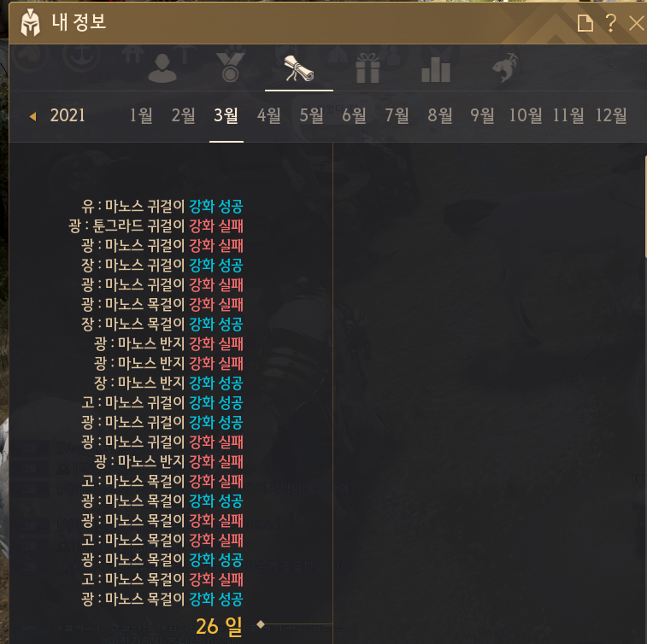Viewport: 647px width, 644px height.
Task: Click the document page icon in title bar
Action: pyautogui.click(x=585, y=23)
